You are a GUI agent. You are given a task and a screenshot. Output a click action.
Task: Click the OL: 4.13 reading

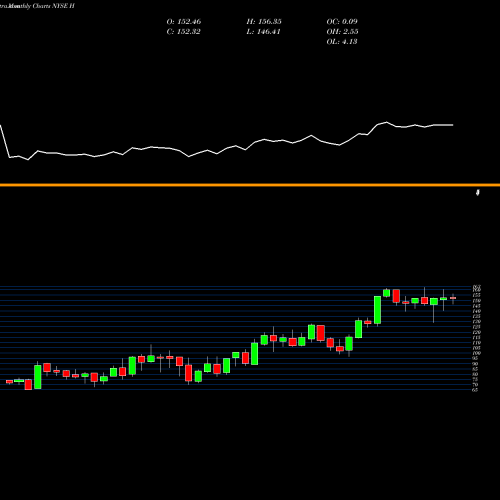pos(342,42)
